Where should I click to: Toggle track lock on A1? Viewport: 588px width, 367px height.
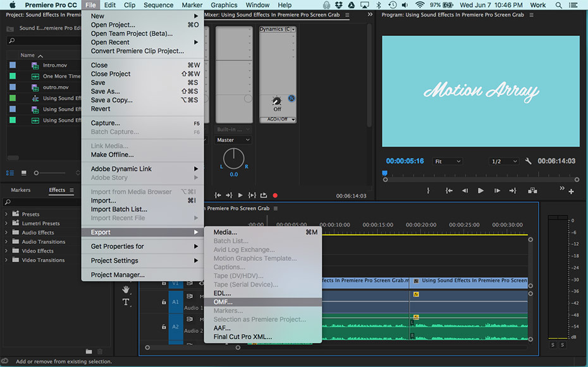[164, 303]
